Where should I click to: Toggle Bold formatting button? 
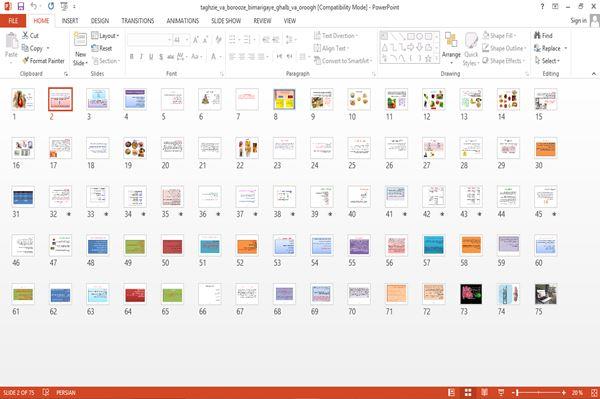pyautogui.click(x=131, y=57)
